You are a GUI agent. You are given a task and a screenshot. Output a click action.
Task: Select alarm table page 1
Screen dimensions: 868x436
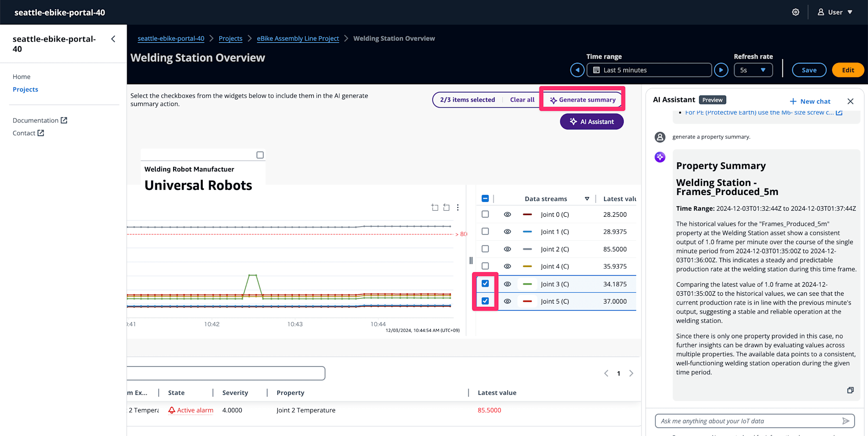click(x=618, y=373)
